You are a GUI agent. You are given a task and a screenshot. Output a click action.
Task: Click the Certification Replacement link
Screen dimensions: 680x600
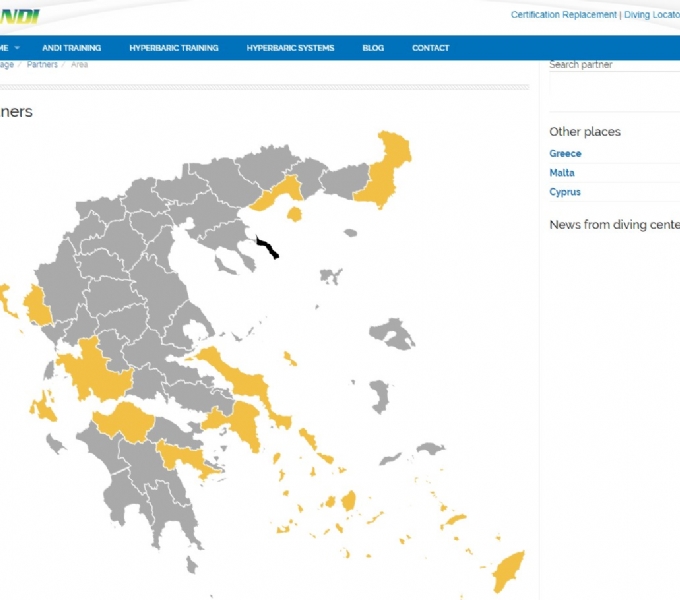(563, 15)
